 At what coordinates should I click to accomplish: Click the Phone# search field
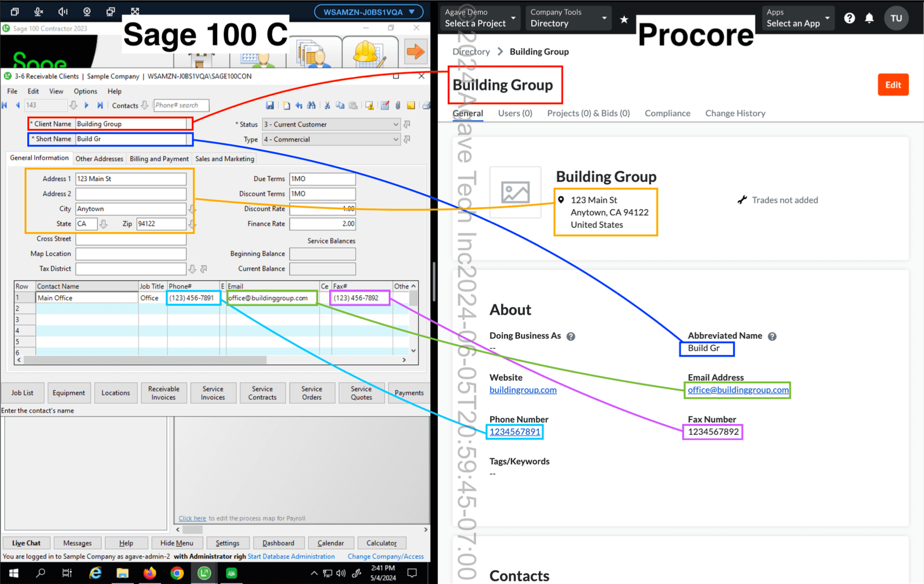[x=181, y=105]
